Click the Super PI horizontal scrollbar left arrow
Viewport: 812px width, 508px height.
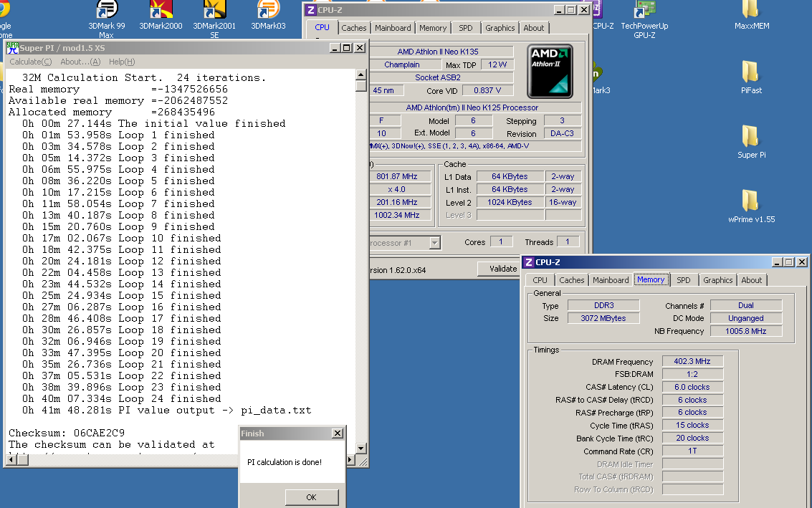coord(11,460)
